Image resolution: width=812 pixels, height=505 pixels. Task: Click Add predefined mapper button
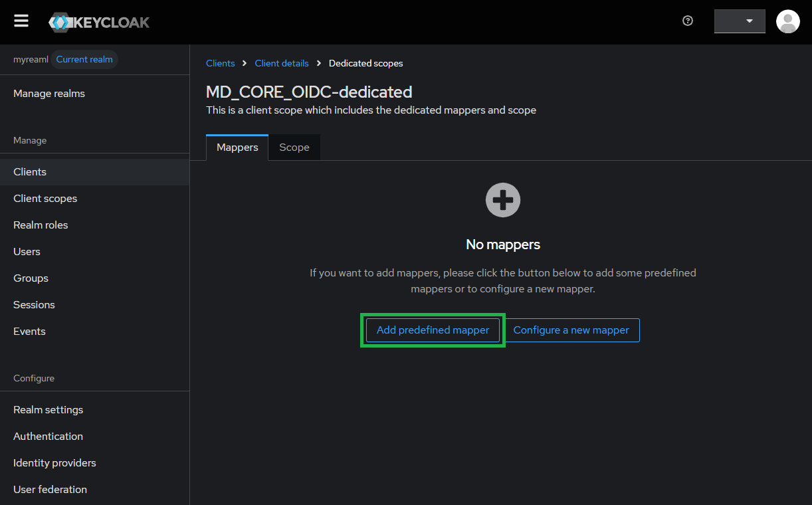433,330
